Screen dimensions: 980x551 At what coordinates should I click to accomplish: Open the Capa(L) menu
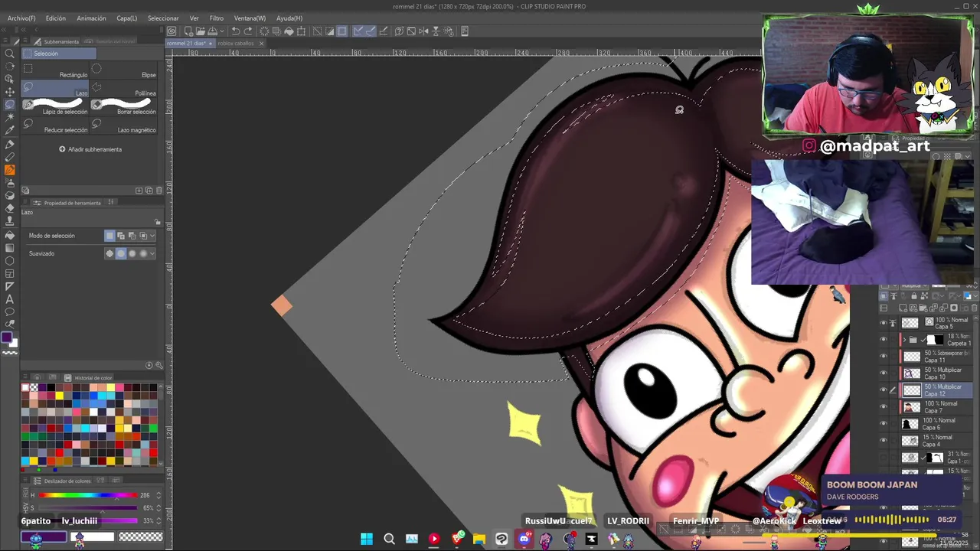coord(126,18)
